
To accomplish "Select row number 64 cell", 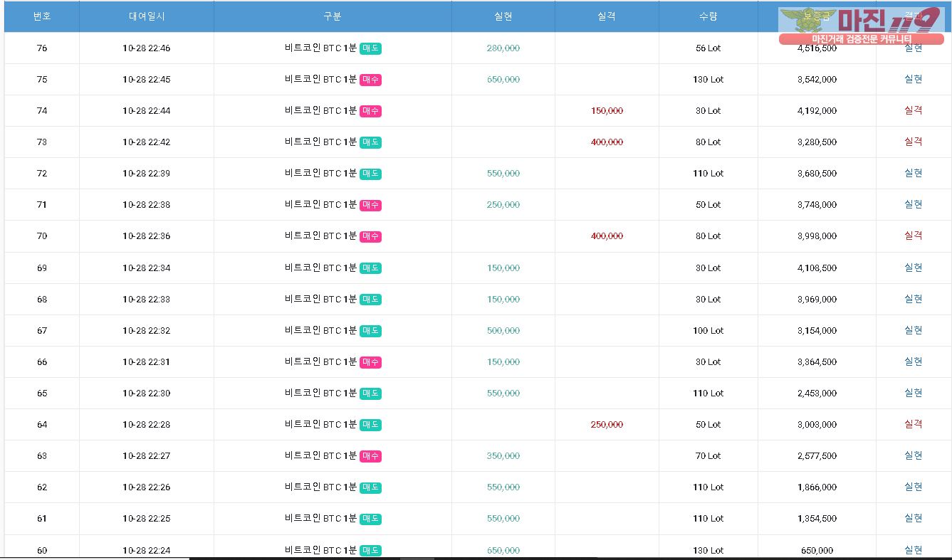I will pos(42,425).
